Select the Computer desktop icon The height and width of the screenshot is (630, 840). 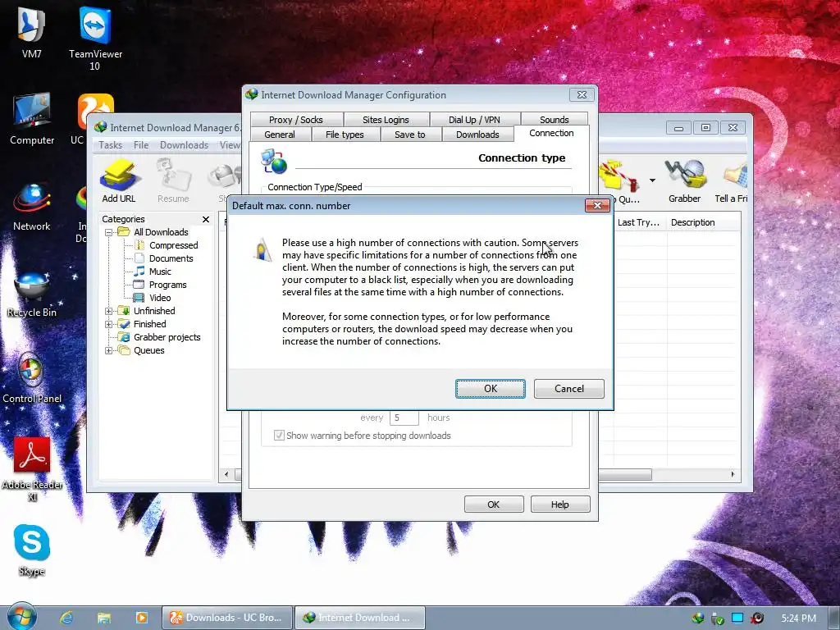pos(32,118)
